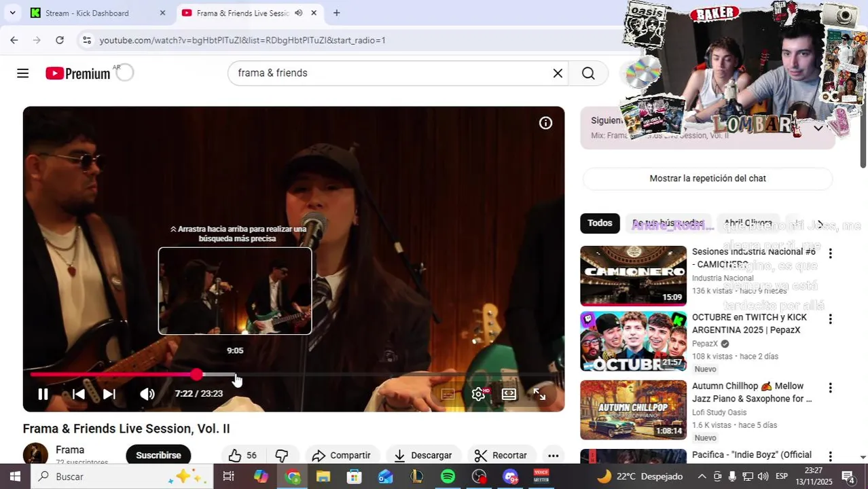
Task: Open options for Pacifica Indie Boyz video
Action: [x=830, y=456]
